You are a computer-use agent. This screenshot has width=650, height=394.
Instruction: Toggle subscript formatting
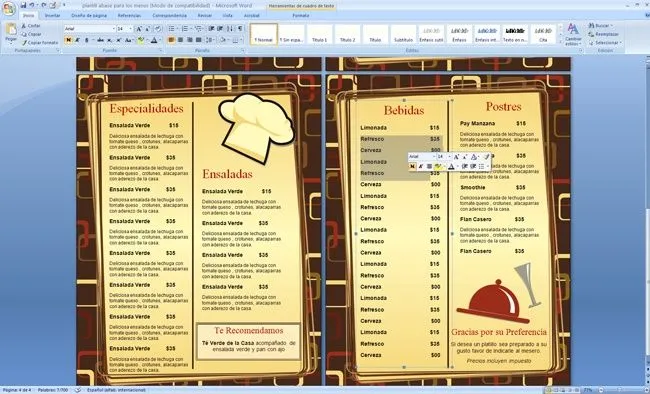[109, 40]
